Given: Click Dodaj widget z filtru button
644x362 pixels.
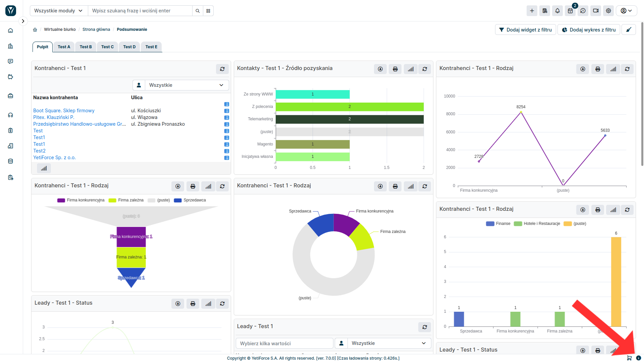Looking at the screenshot, I should (x=525, y=30).
